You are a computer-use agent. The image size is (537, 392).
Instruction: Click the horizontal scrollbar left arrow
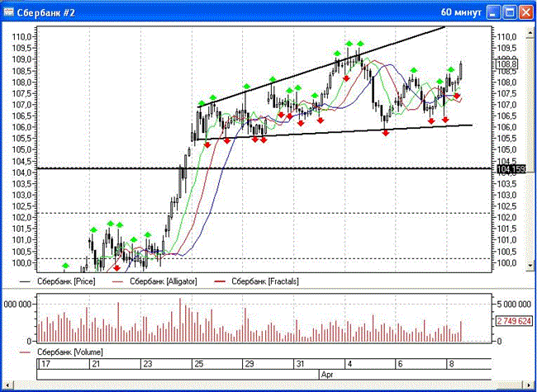coord(6,385)
